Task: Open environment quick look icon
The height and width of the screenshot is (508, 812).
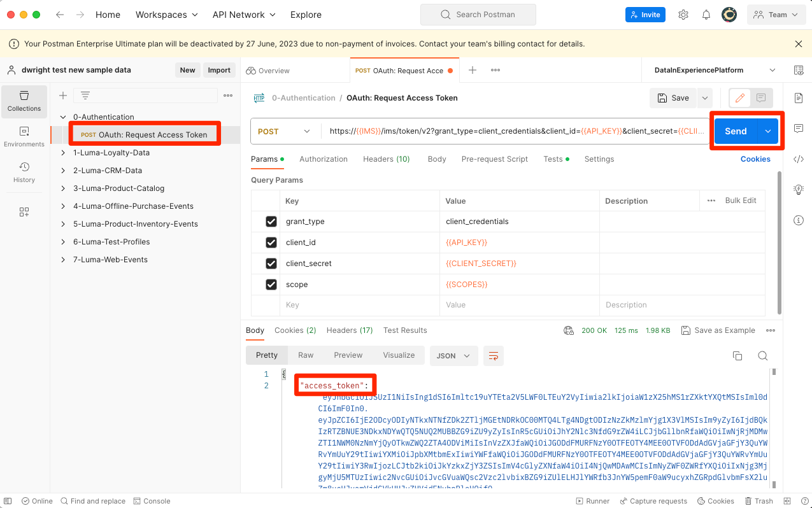Action: 799,70
